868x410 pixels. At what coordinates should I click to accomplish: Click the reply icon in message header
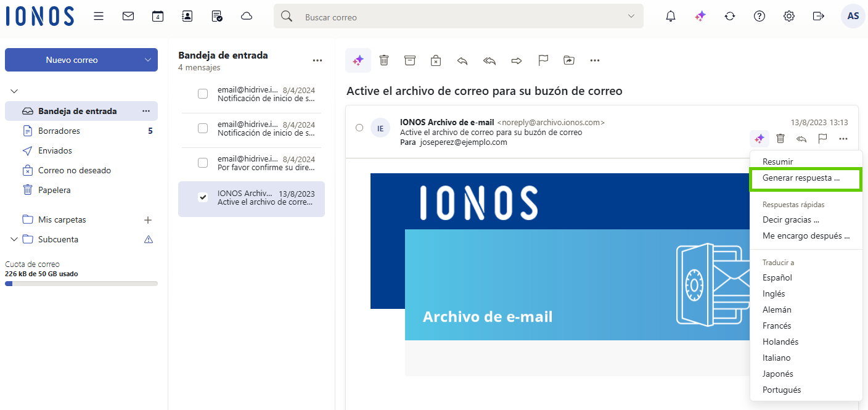(801, 139)
